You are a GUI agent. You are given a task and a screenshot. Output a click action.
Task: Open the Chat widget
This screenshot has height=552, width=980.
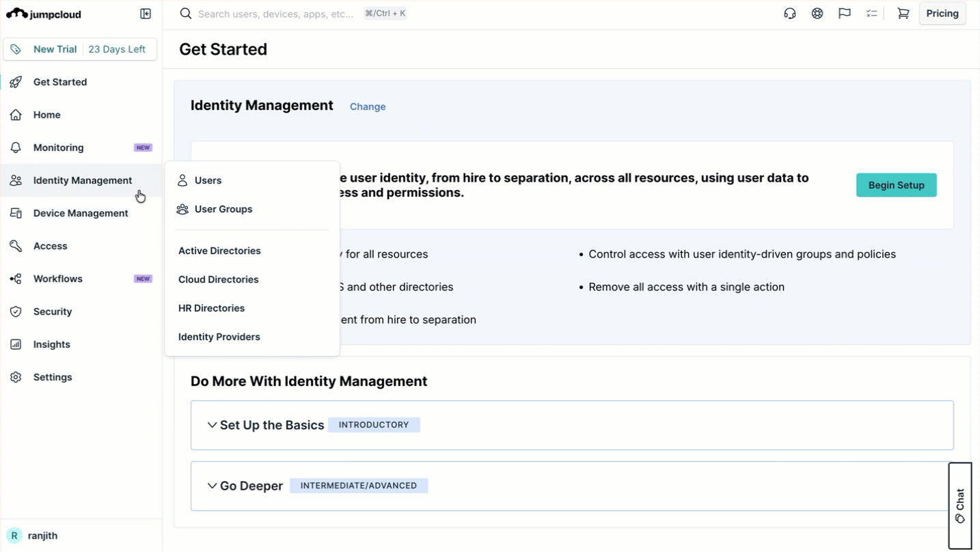click(x=959, y=506)
